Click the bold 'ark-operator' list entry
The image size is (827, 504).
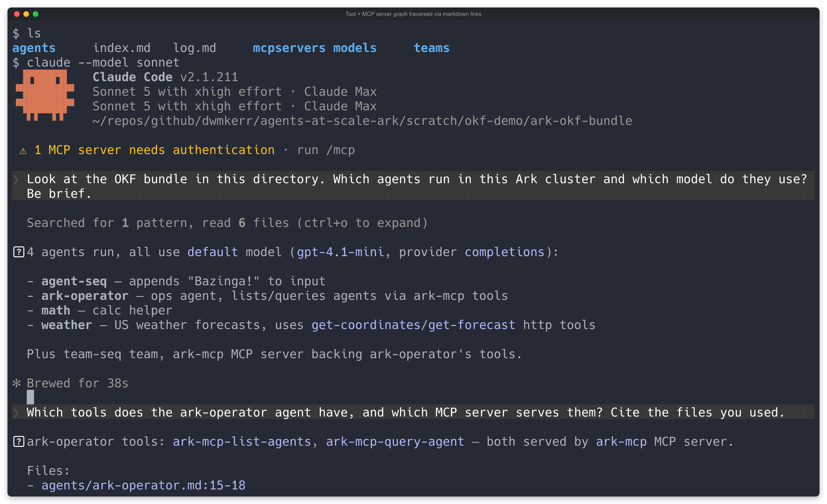(x=85, y=296)
